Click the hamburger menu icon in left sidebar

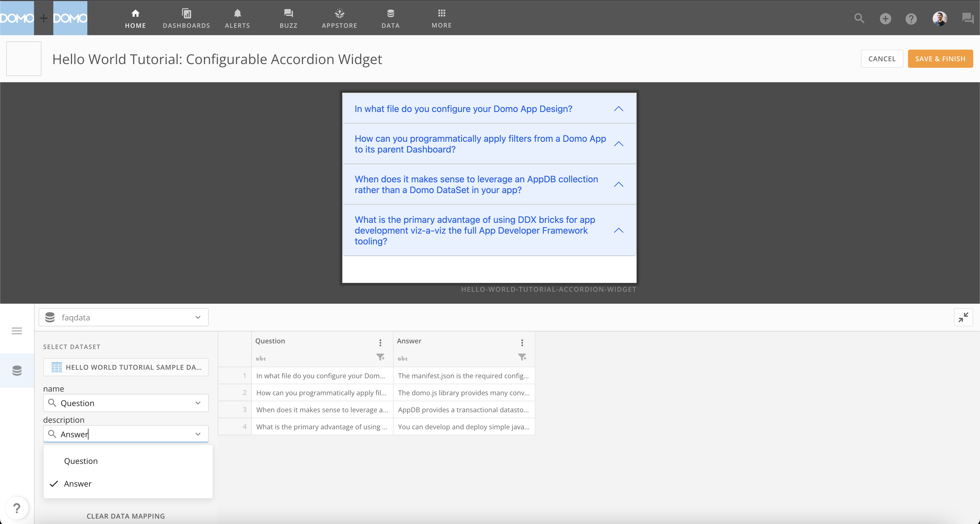coord(17,331)
